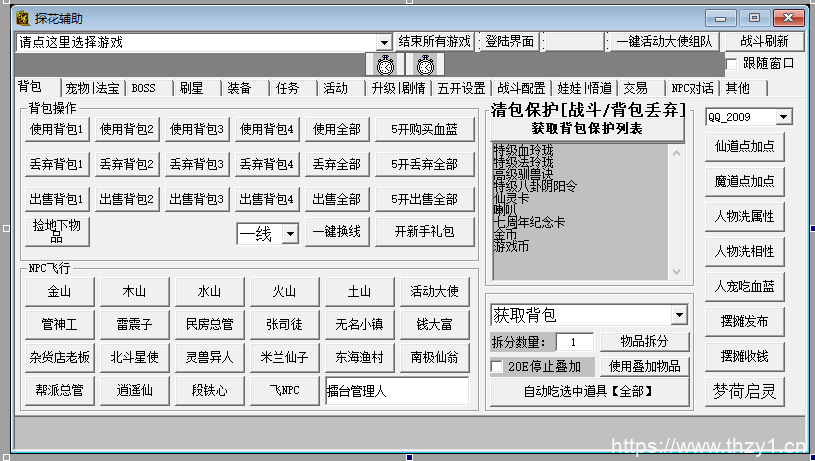Click the 探花辅助 app icon in title bar

[22, 19]
